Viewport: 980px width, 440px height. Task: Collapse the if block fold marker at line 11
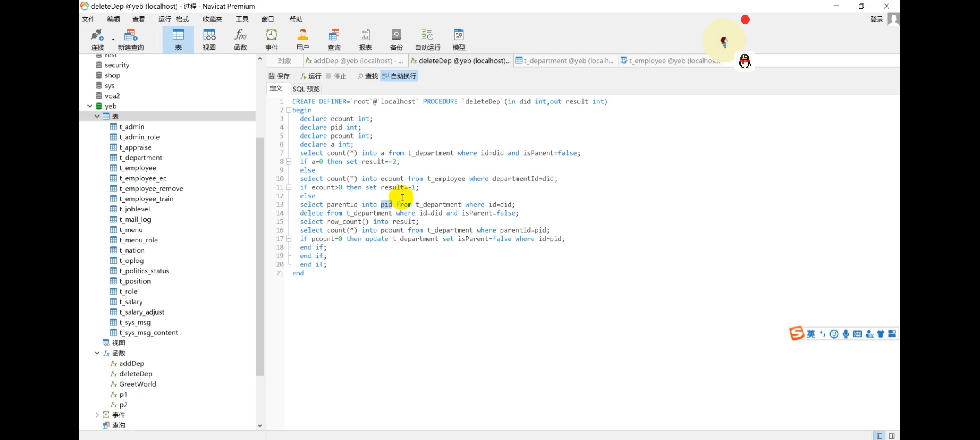point(289,187)
